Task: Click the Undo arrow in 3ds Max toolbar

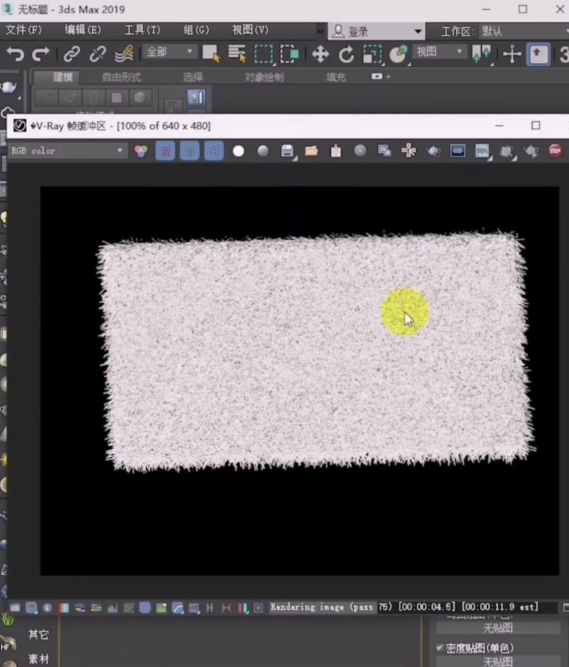Action: [x=15, y=54]
